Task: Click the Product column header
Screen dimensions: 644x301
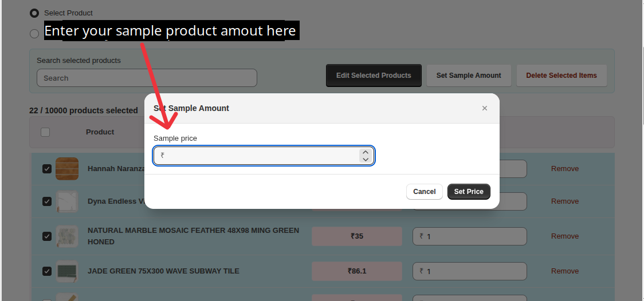Action: click(x=100, y=132)
